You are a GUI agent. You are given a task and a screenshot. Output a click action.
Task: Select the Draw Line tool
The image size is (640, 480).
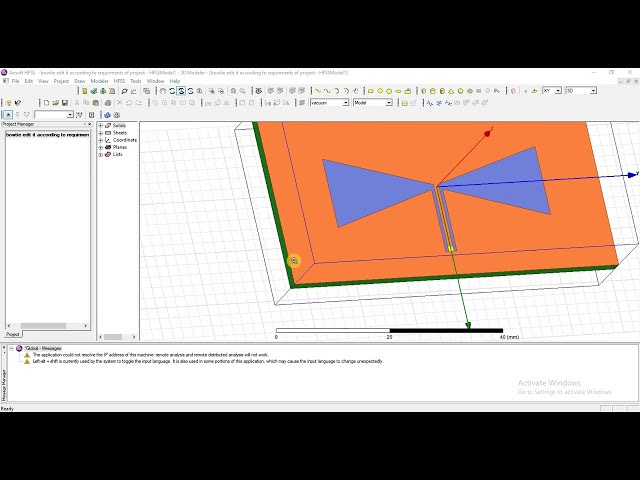pyautogui.click(x=318, y=91)
